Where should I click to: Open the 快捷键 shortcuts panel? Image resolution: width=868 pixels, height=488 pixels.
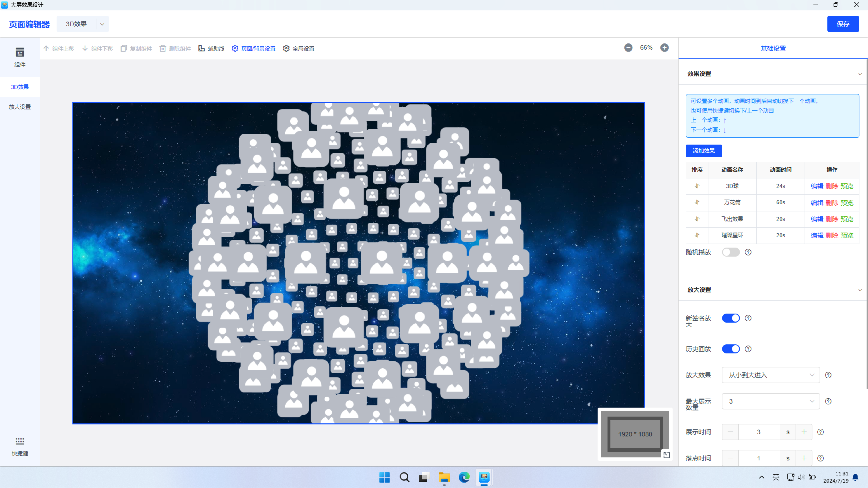[x=20, y=447]
